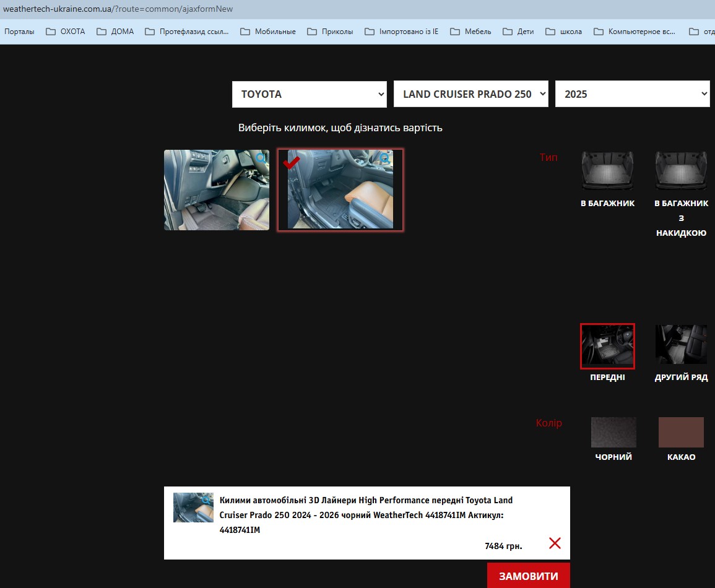Pick the КАКАО brown color swatch
715x588 pixels.
[681, 432]
